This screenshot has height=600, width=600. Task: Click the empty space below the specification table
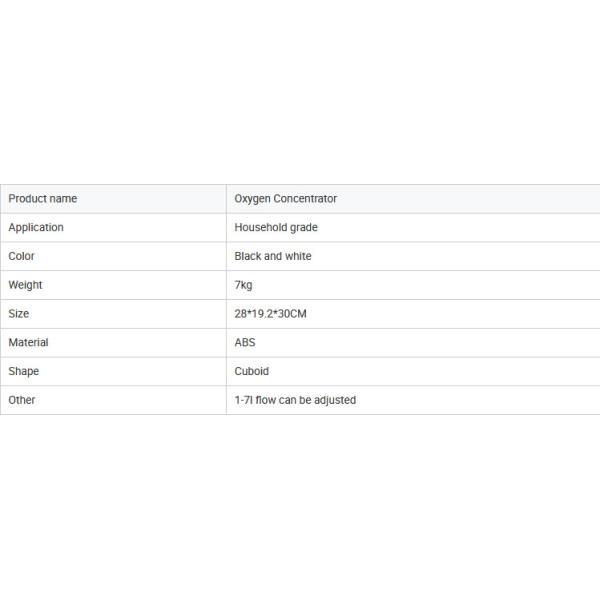(300, 510)
